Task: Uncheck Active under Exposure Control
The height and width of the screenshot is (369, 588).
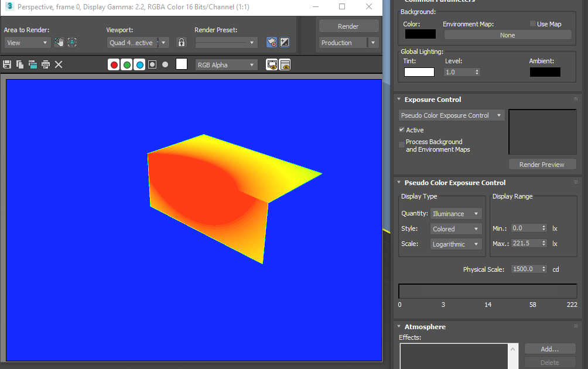Action: (402, 129)
